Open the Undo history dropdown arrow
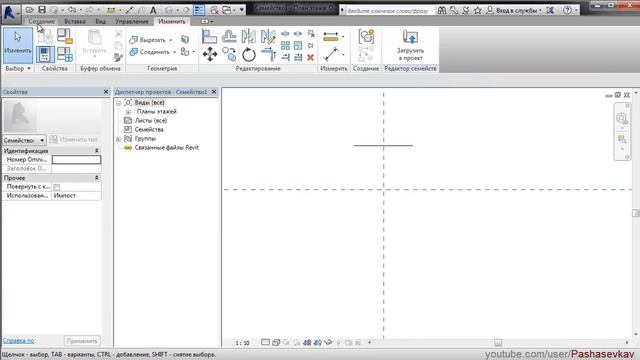 (x=80, y=10)
